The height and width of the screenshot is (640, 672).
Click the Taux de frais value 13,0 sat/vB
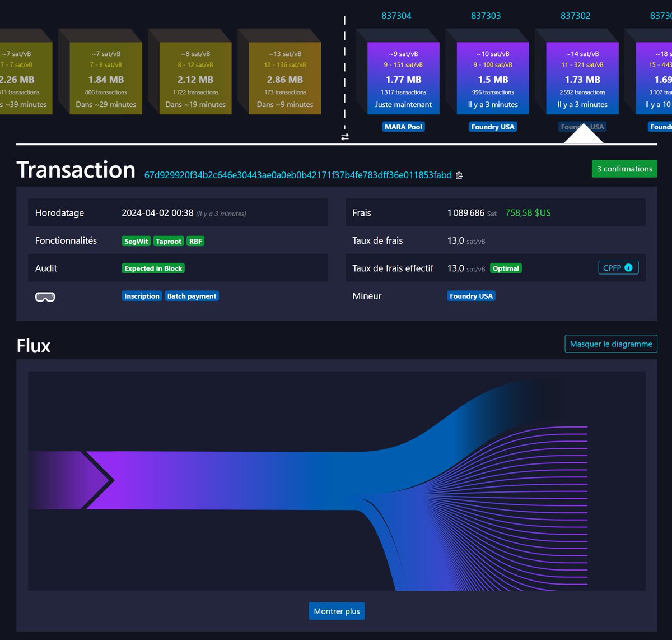pos(466,240)
